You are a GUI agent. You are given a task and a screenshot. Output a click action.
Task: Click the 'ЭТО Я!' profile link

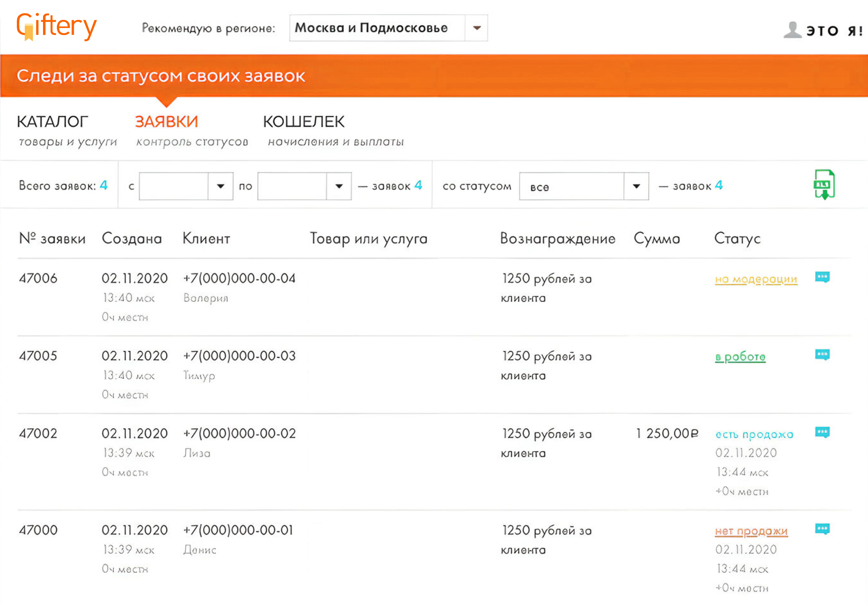point(834,31)
